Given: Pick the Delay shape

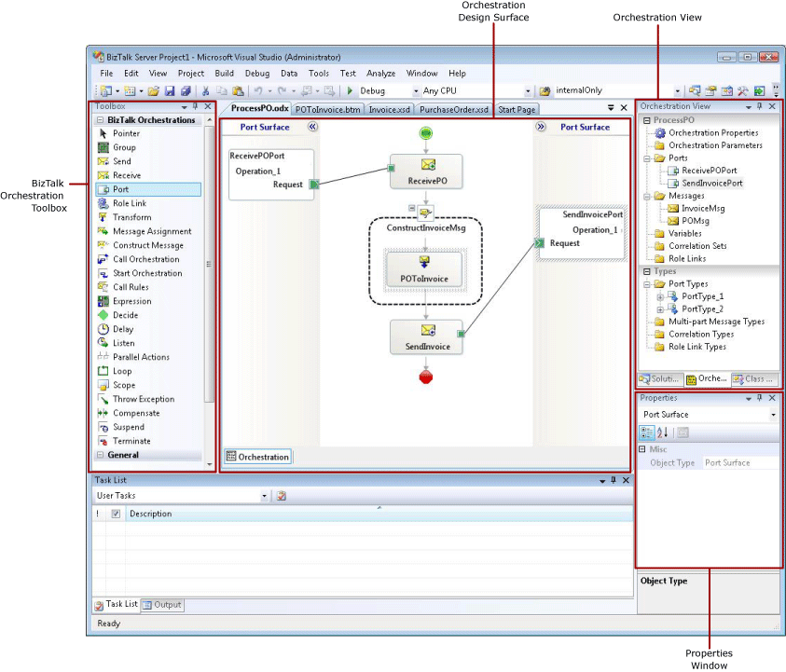Looking at the screenshot, I should pyautogui.click(x=148, y=329).
